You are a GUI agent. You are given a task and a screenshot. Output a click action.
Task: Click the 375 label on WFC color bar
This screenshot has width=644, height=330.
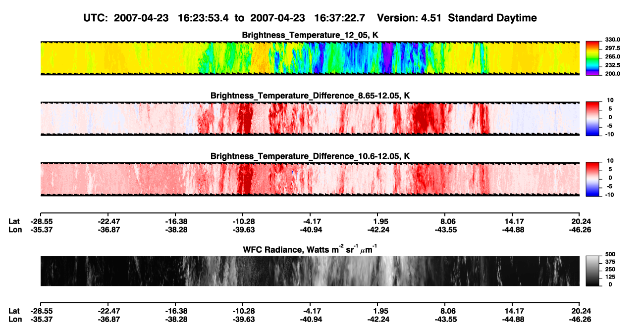pyautogui.click(x=610, y=262)
